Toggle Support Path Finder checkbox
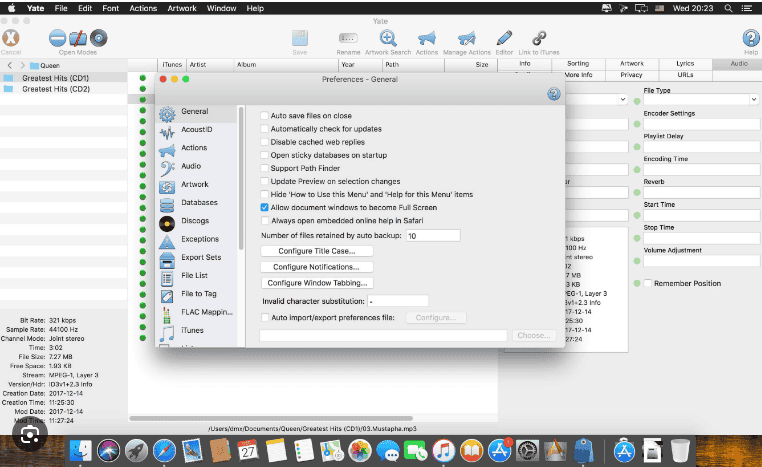The image size is (762, 467). (264, 168)
